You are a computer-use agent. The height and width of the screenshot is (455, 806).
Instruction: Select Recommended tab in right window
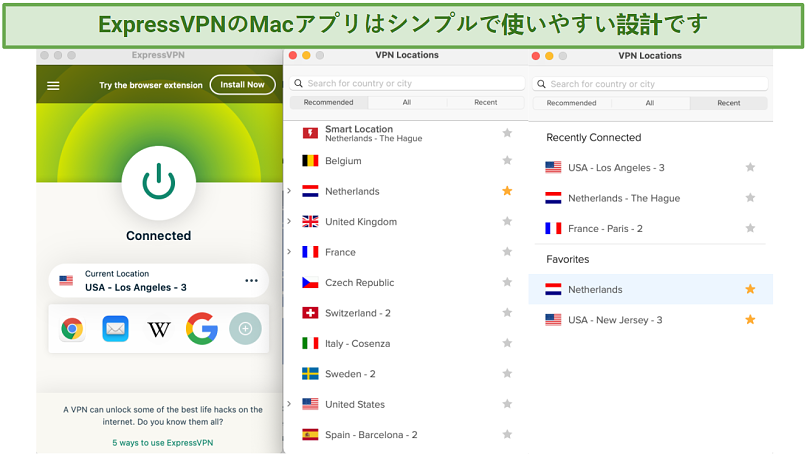[572, 103]
